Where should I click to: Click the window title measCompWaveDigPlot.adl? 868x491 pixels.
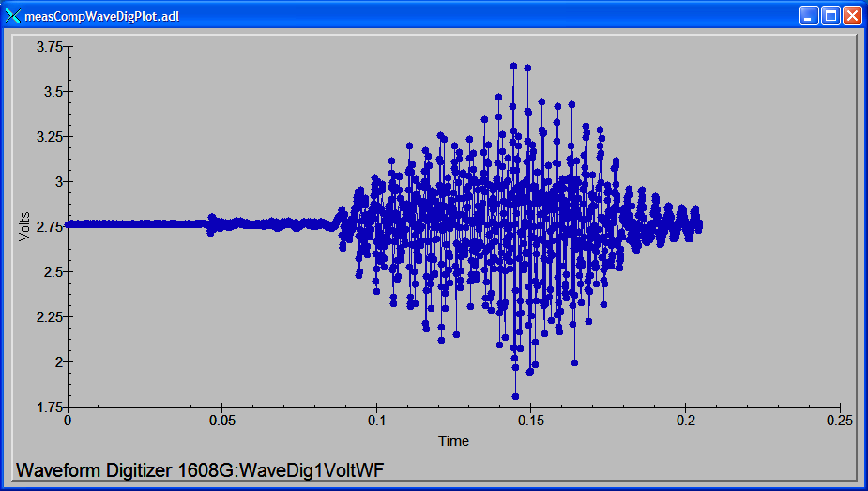point(102,17)
